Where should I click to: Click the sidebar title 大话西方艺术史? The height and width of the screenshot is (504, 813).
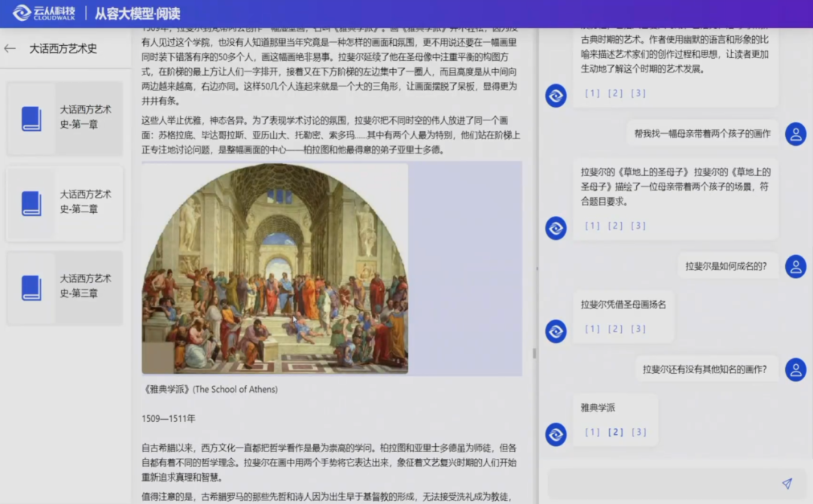tap(63, 49)
